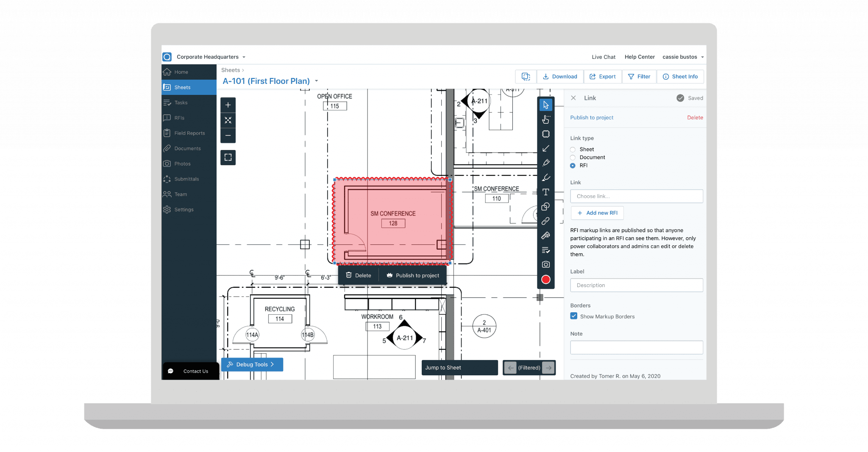Screen dimensions: 868x452
Task: Expand the Corporate Headquarters project menu
Action: point(211,57)
